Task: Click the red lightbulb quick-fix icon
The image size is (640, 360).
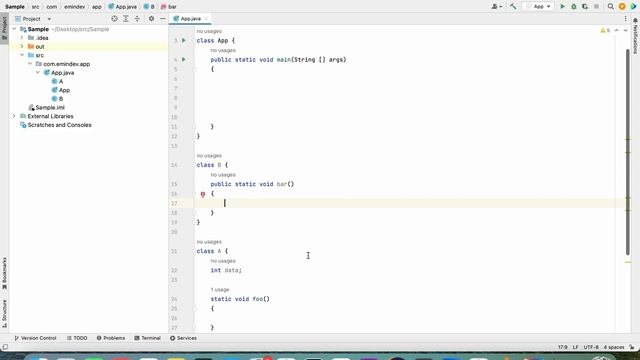Action: point(203,195)
